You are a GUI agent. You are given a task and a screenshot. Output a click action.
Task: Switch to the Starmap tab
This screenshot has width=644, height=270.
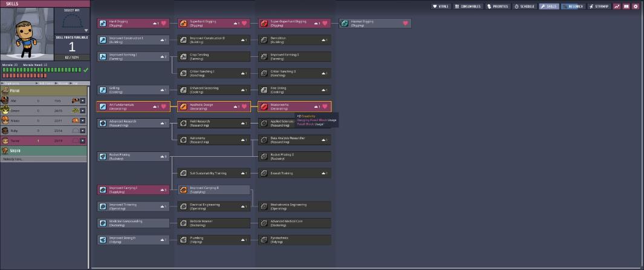[599, 7]
